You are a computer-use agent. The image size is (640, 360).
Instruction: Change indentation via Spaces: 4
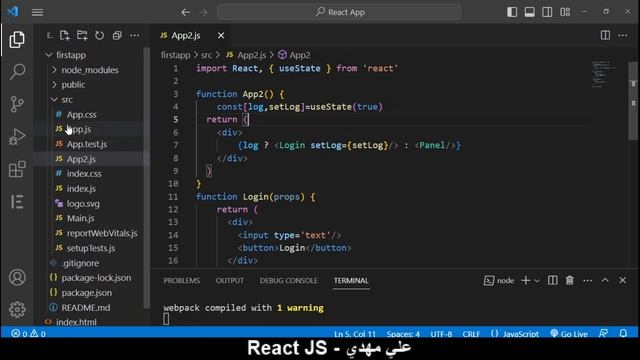(403, 334)
